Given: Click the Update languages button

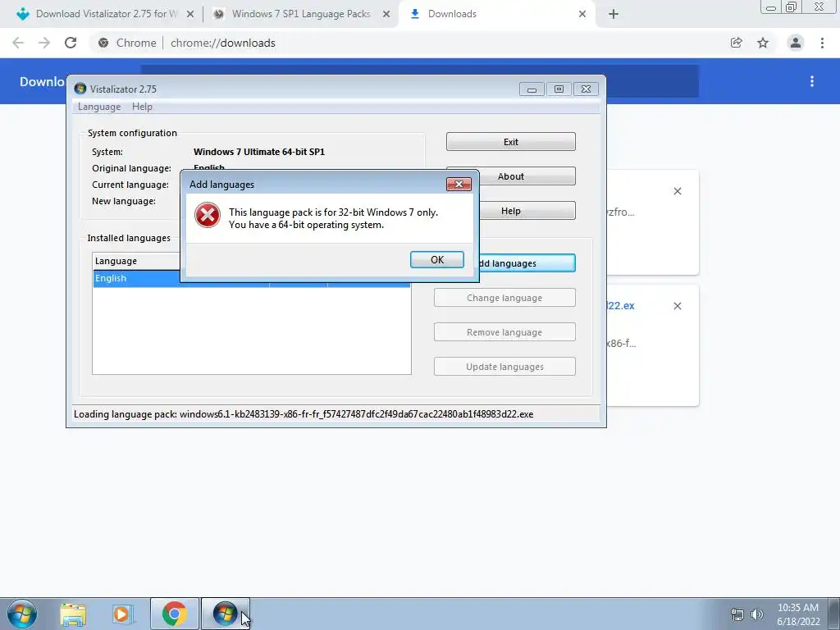Looking at the screenshot, I should pos(504,367).
